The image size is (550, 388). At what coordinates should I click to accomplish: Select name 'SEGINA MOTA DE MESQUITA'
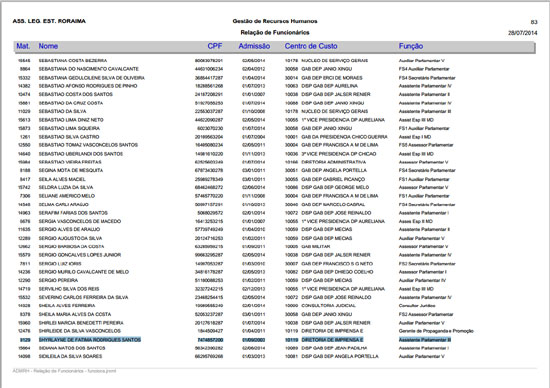[71, 170]
